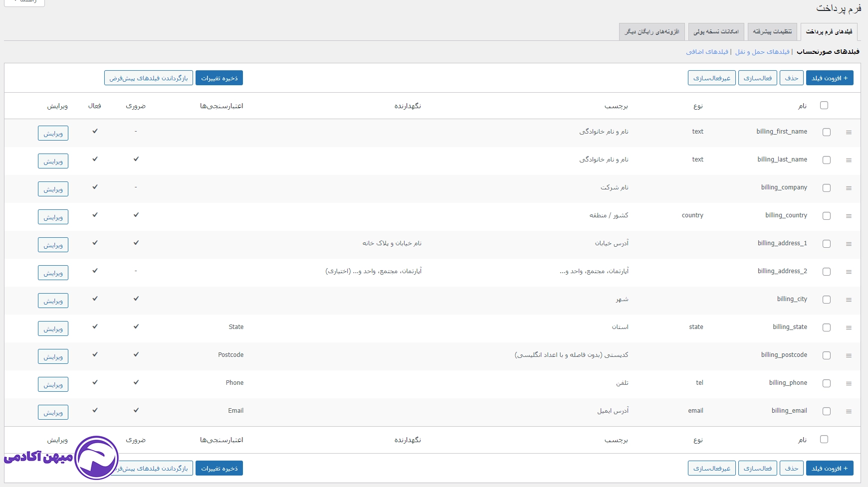Select the reorder icon beside billing_email
This screenshot has height=487, width=868.
849,411
